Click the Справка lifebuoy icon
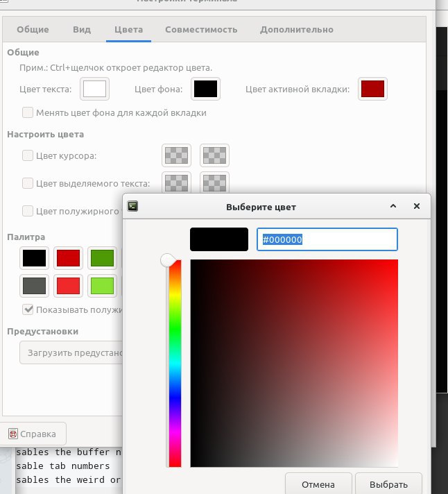Viewport: 448px width, 494px height. pos(13,434)
